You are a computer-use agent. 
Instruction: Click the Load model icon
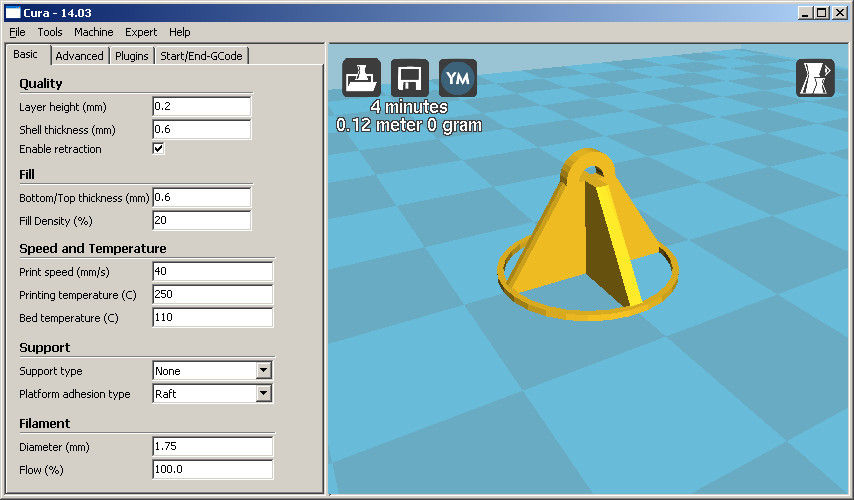click(361, 78)
